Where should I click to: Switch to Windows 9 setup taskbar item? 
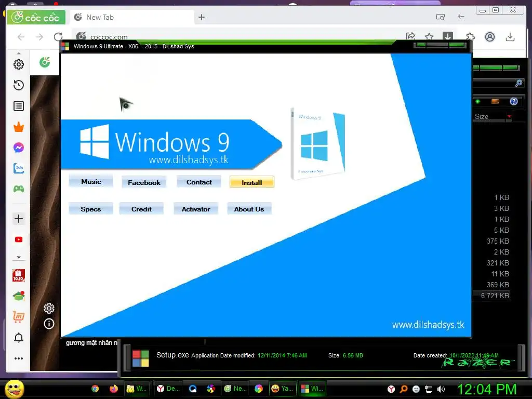tap(312, 389)
